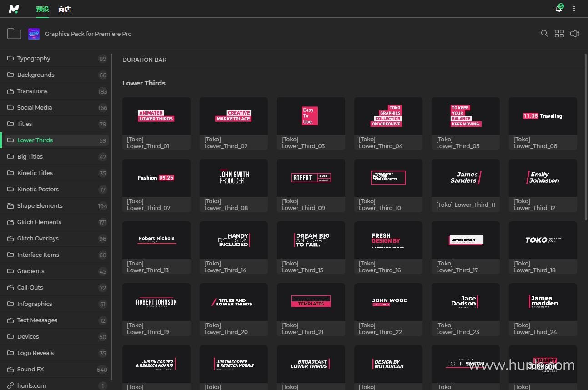Open the three-dot more options menu
The image size is (588, 390).
(x=574, y=9)
